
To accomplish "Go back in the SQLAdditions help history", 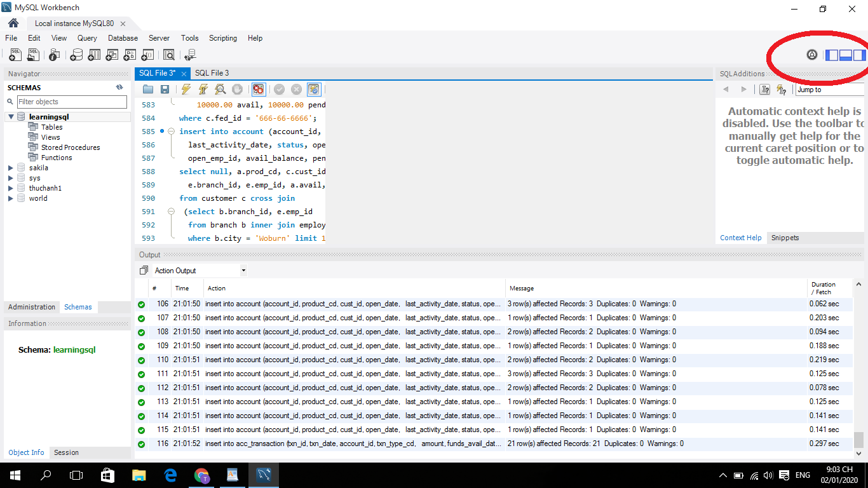I will 726,90.
